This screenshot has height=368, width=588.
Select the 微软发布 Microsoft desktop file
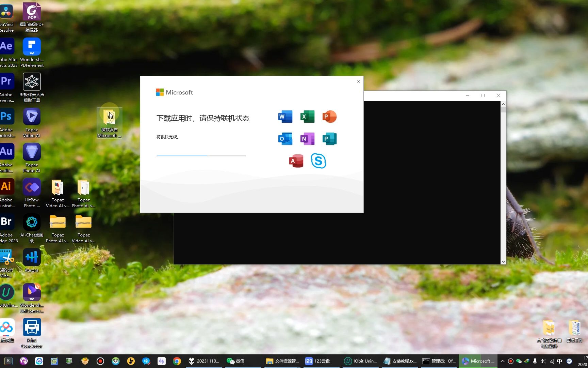[x=109, y=123]
